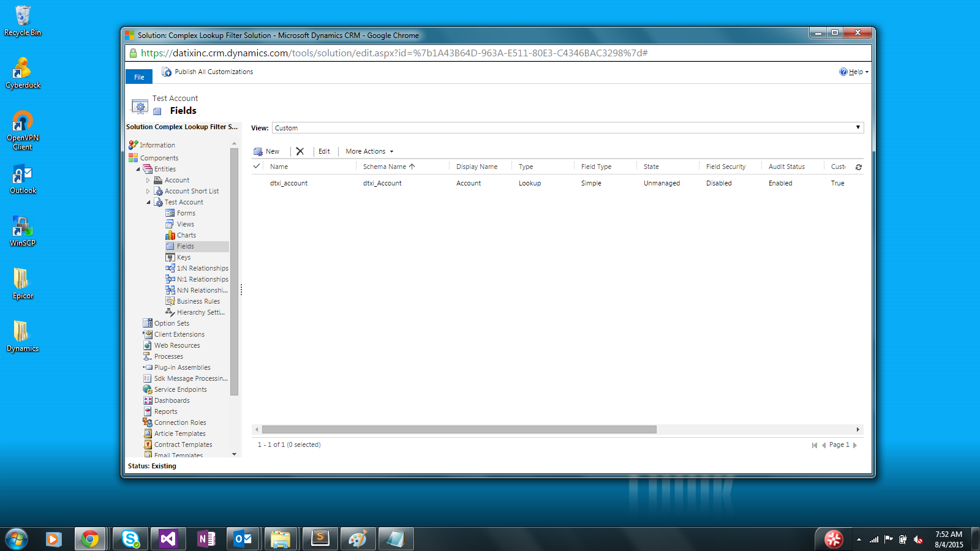Click the 1:N Relationships icon

click(x=170, y=268)
